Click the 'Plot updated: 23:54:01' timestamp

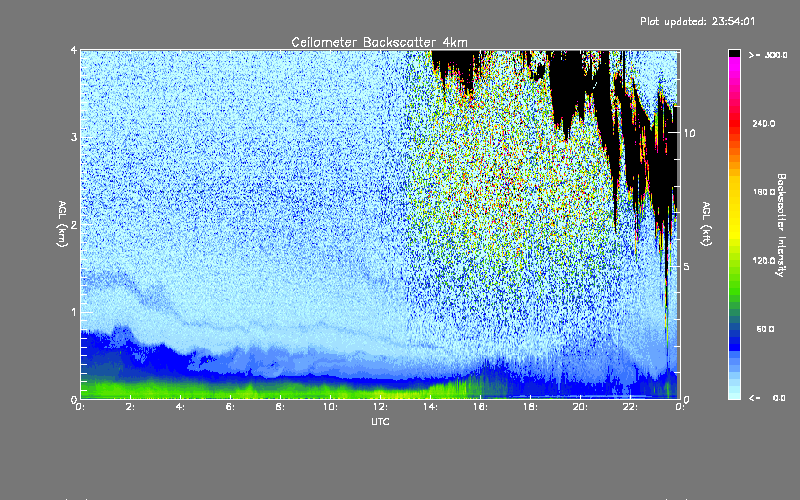tap(697, 21)
